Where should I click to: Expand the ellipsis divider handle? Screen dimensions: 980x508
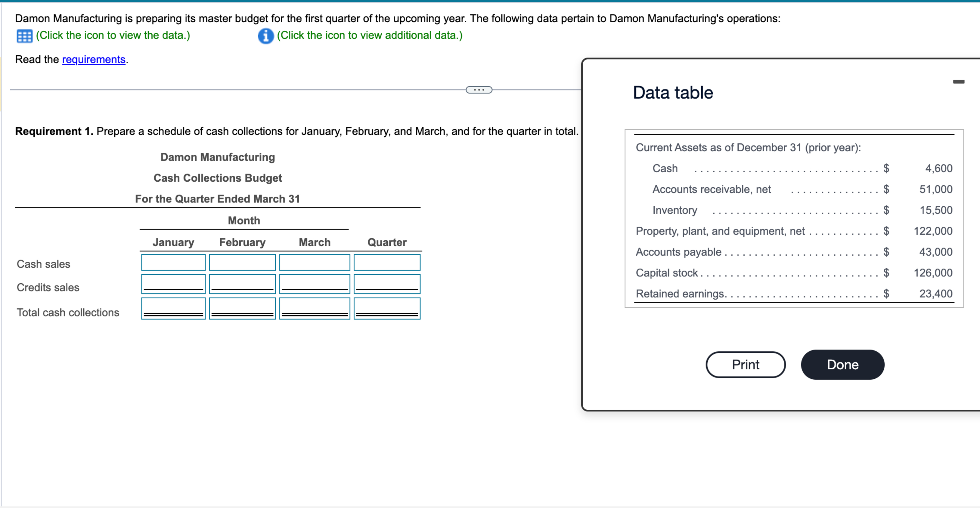(x=479, y=90)
